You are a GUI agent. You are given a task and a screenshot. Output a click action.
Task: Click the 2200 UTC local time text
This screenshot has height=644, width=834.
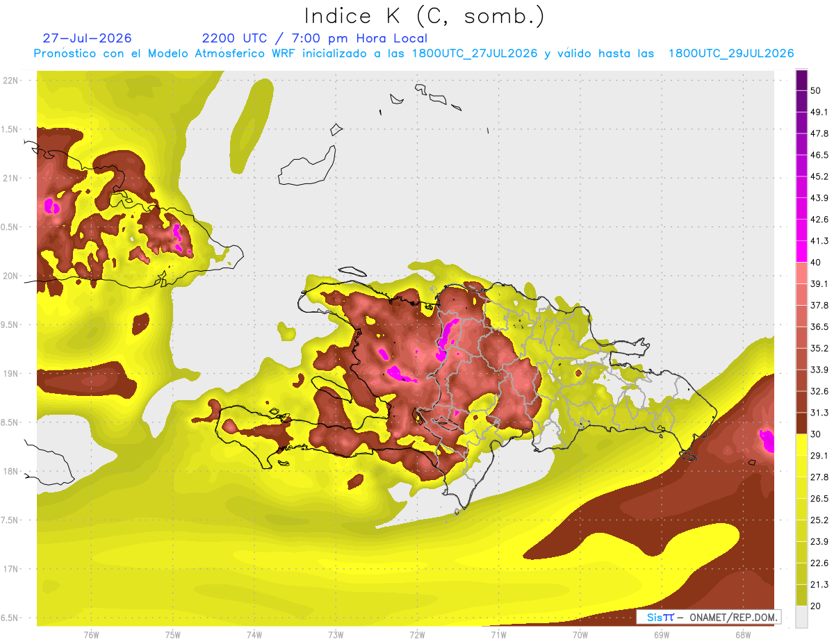[x=314, y=38]
